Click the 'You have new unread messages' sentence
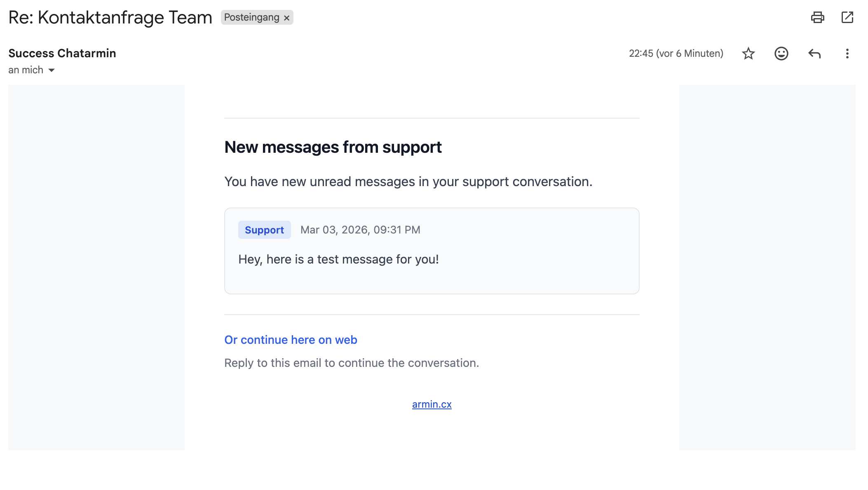Screen dimensions: 868x490 click(x=408, y=182)
